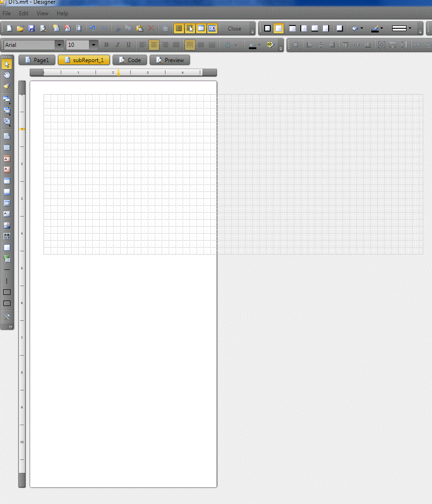Expand standard toolbar overflow options
The image size is (432, 504).
tap(252, 32)
